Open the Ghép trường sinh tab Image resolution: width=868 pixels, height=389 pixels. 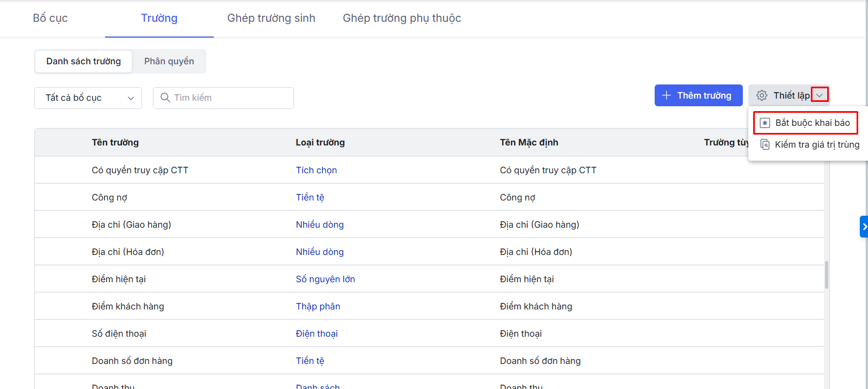pos(271,18)
